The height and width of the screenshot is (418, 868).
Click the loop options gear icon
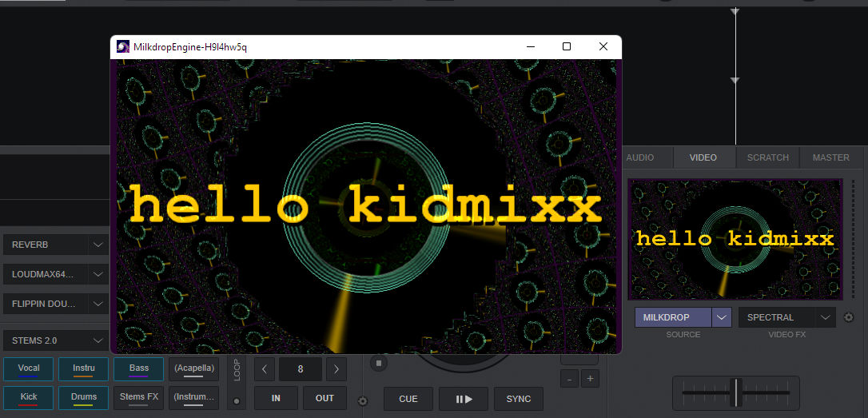coord(363,401)
